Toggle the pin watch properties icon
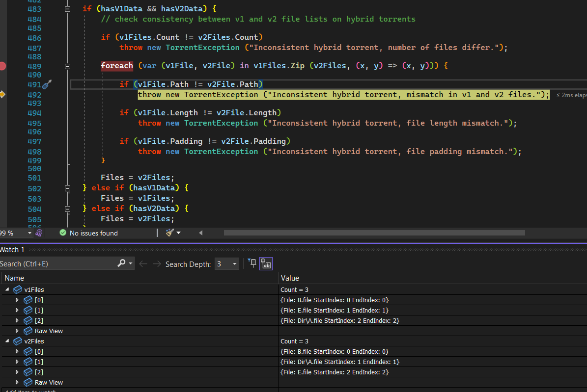The height and width of the screenshot is (392, 587). (x=252, y=263)
